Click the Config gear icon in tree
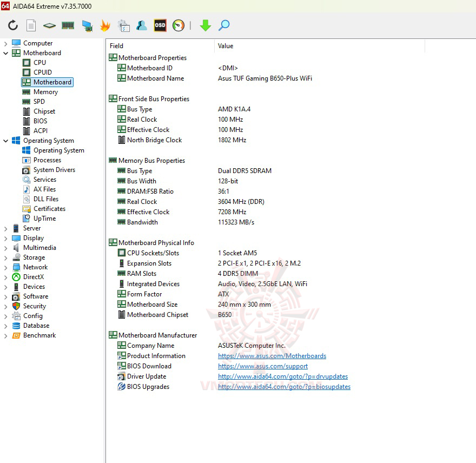 pyautogui.click(x=16, y=316)
